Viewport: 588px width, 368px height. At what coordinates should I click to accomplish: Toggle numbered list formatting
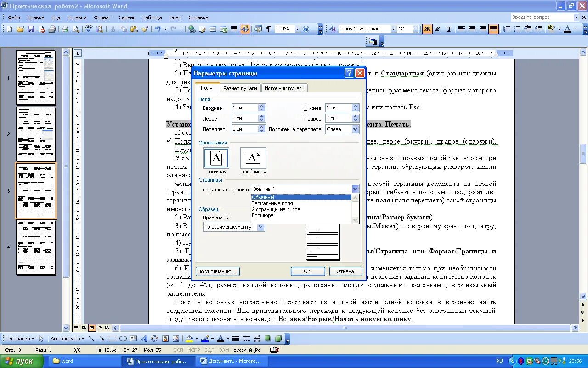click(507, 29)
